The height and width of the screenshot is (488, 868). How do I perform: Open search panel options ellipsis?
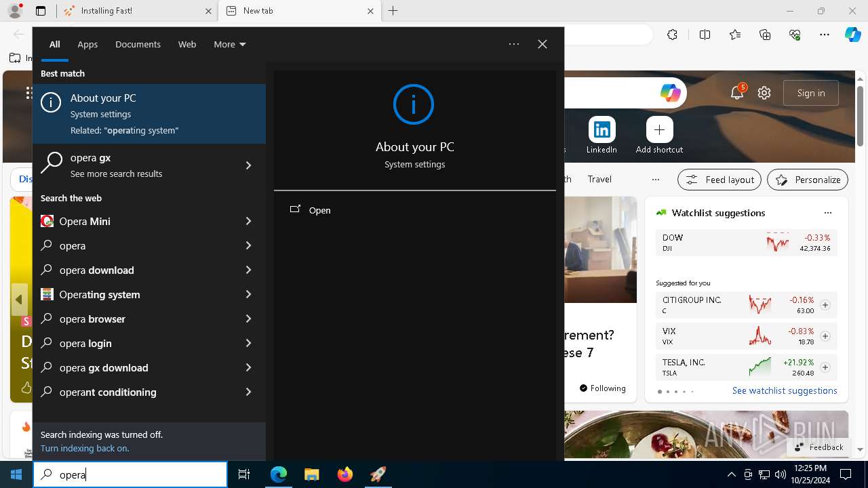[x=514, y=44]
